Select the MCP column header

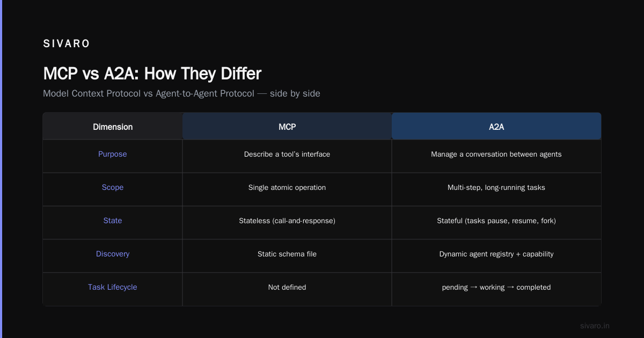click(x=287, y=127)
